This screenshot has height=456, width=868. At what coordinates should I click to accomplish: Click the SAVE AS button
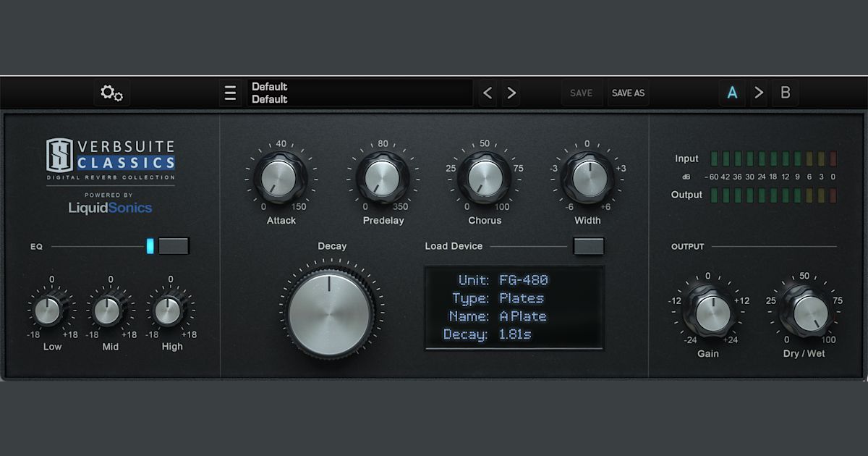point(628,93)
